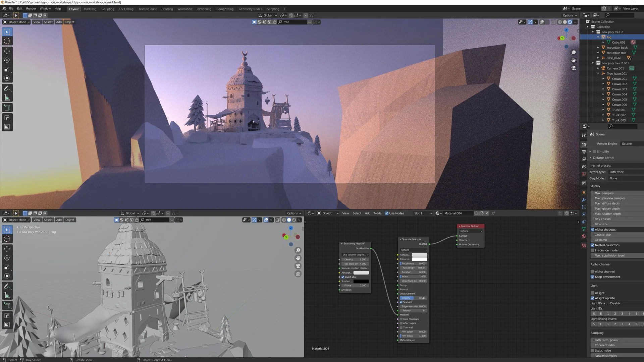Image resolution: width=644 pixels, height=362 pixels.
Task: Switch viewport to Wireframe shading mode
Action: tap(559, 22)
